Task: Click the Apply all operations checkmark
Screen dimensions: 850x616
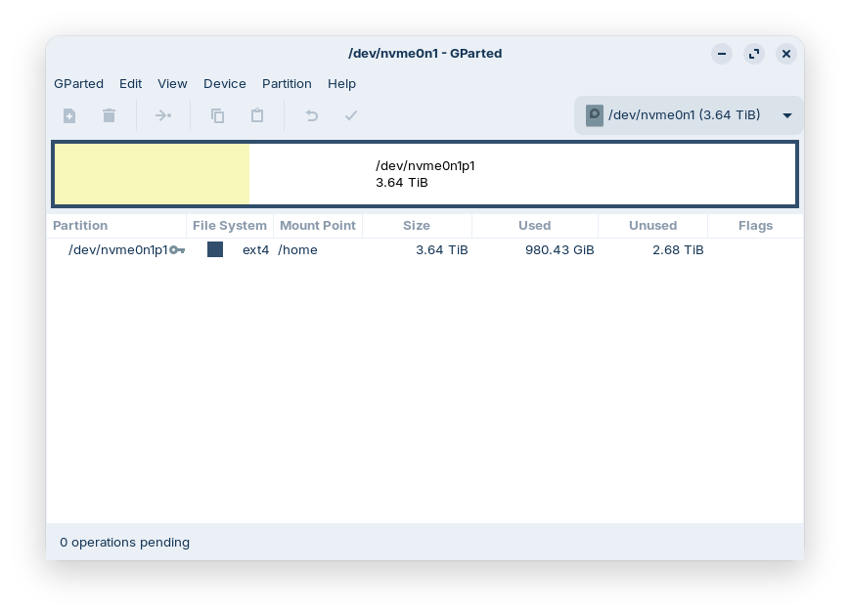Action: 351,115
